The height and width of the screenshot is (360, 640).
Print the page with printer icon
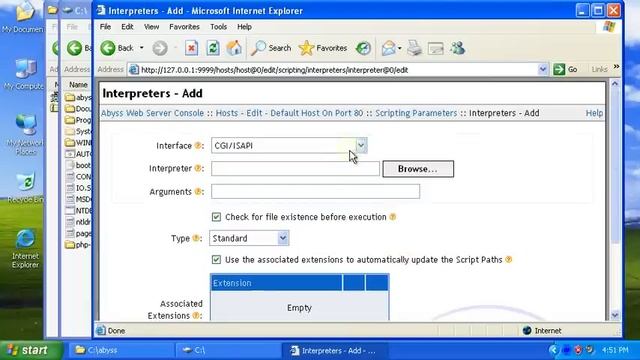pyautogui.click(x=415, y=48)
